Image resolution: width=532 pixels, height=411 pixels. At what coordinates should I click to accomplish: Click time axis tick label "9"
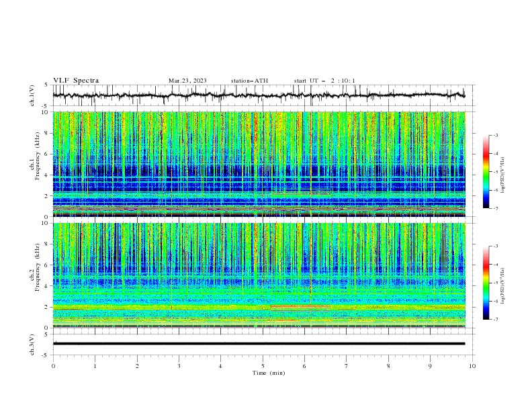[x=430, y=366]
